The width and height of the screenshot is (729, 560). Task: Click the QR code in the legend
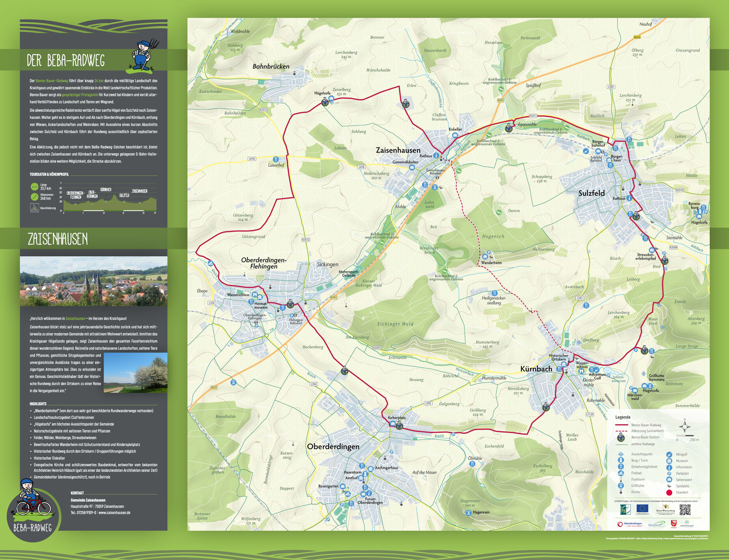[685, 510]
